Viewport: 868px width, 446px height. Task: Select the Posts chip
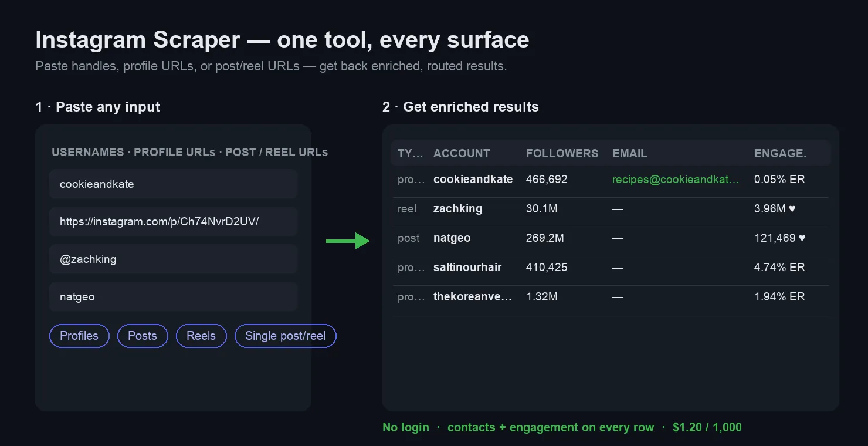pyautogui.click(x=143, y=336)
